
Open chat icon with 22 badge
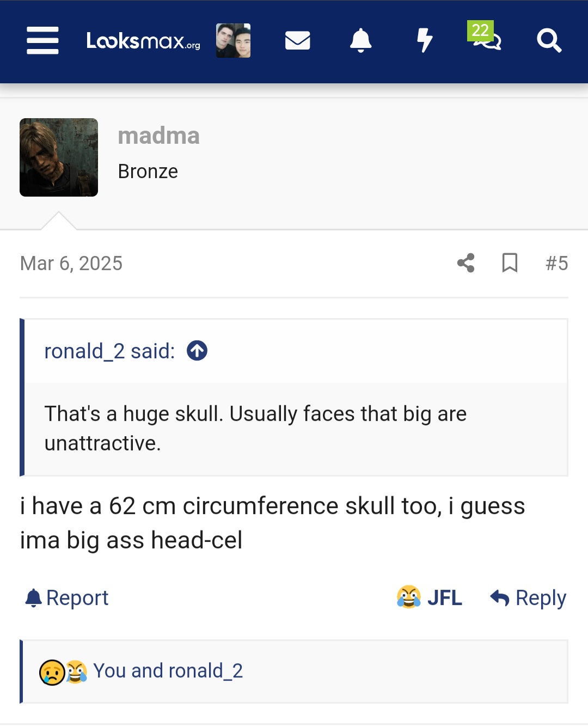point(486,39)
